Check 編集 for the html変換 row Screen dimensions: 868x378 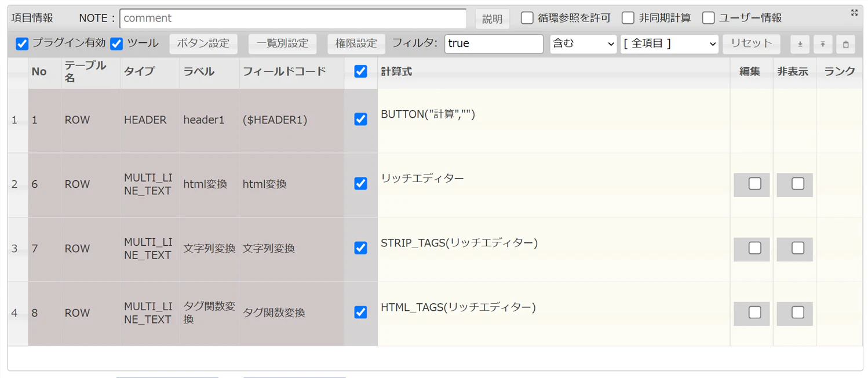[754, 184]
